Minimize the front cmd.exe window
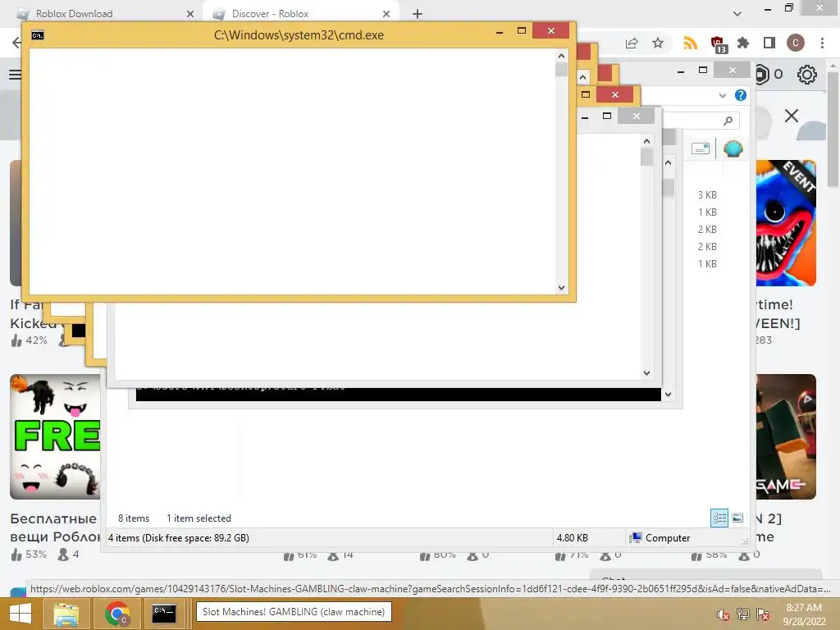Viewport: 840px width, 630px height. (500, 31)
